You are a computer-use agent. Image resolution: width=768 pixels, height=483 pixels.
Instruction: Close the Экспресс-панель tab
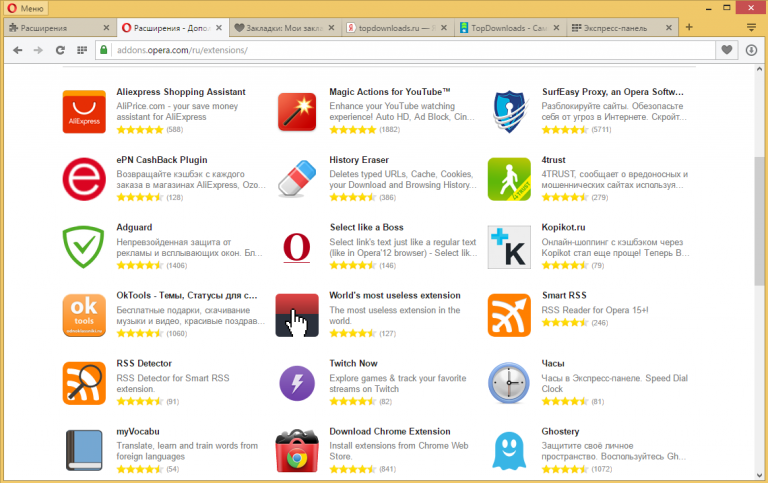669,28
